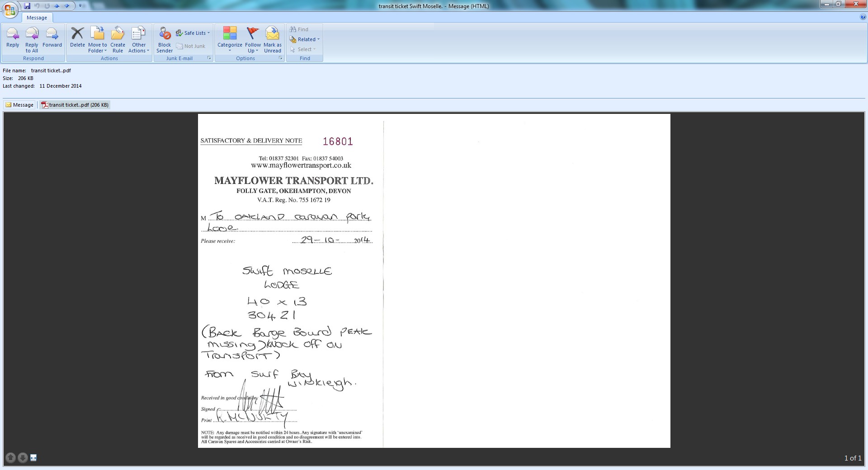Click the file size value 206 KB
868x470 pixels.
[26, 78]
